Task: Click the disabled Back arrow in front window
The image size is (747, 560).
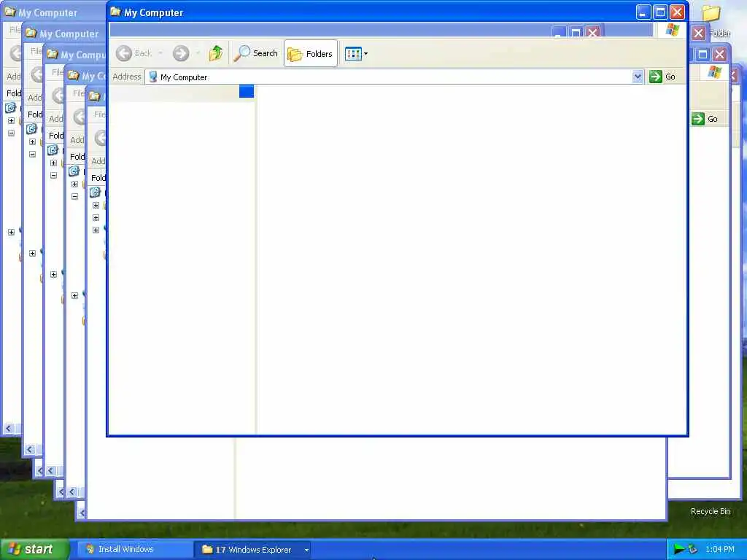Action: pos(124,53)
